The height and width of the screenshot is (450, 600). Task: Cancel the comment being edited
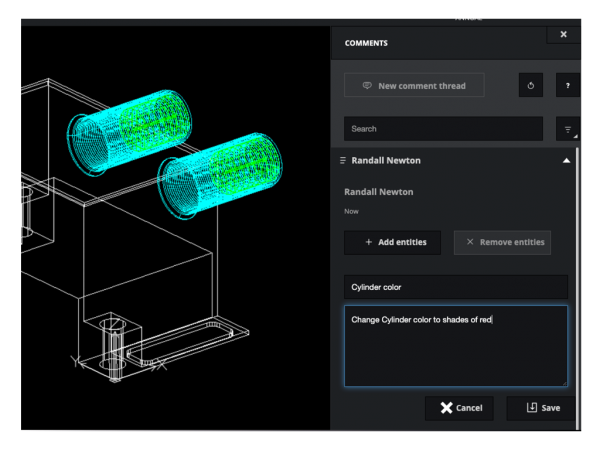tap(459, 408)
